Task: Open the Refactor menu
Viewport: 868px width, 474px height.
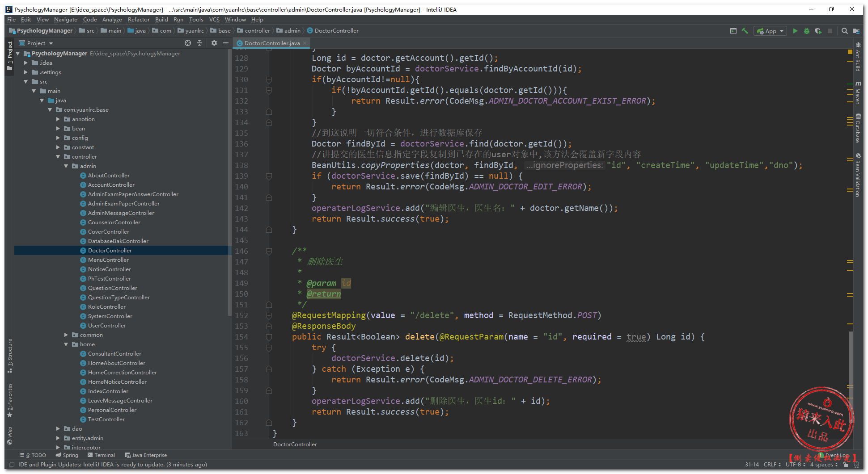Action: [x=138, y=20]
